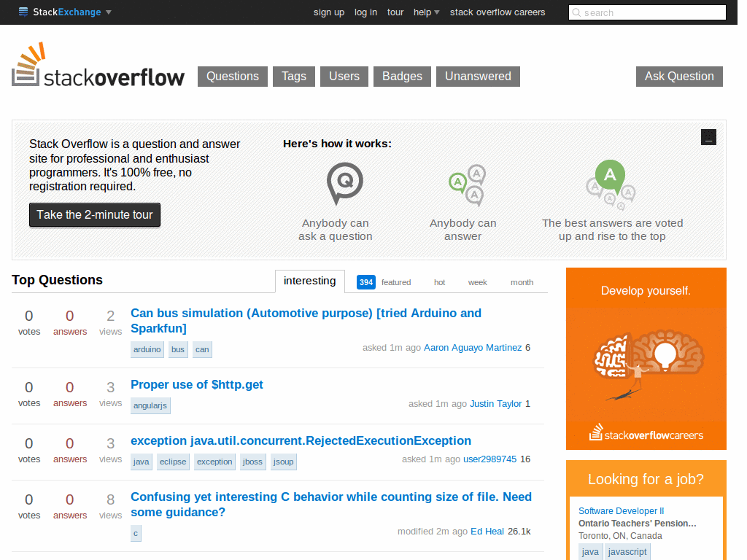This screenshot has height=560, width=747.
Task: Click the 'Ask Question' button
Action: coord(678,76)
